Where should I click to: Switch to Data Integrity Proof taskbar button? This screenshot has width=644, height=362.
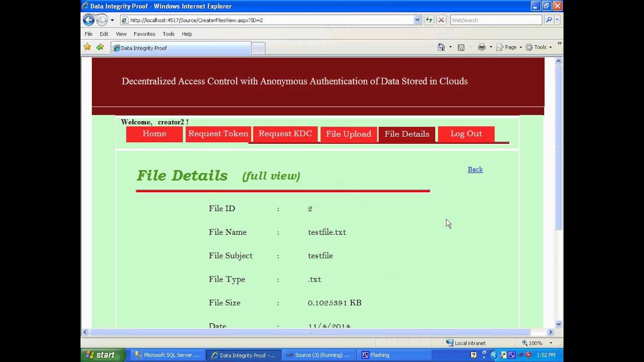[x=243, y=355]
